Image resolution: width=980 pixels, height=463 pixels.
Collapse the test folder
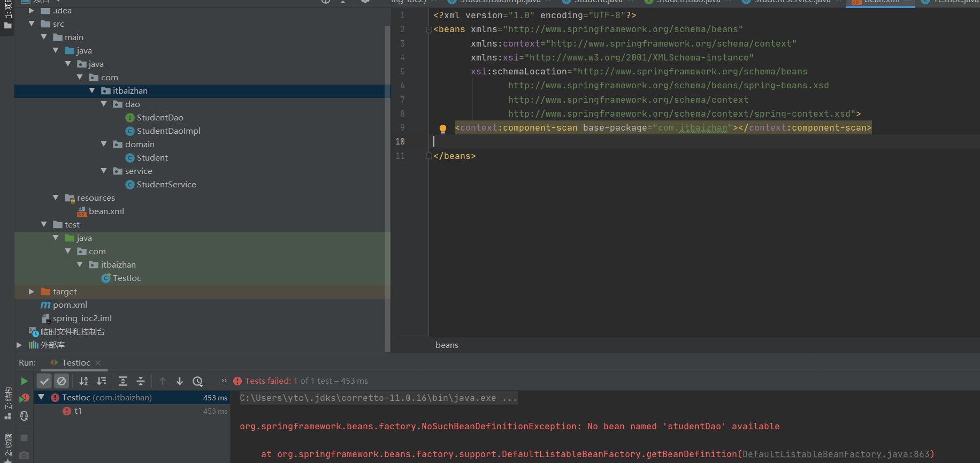point(44,224)
